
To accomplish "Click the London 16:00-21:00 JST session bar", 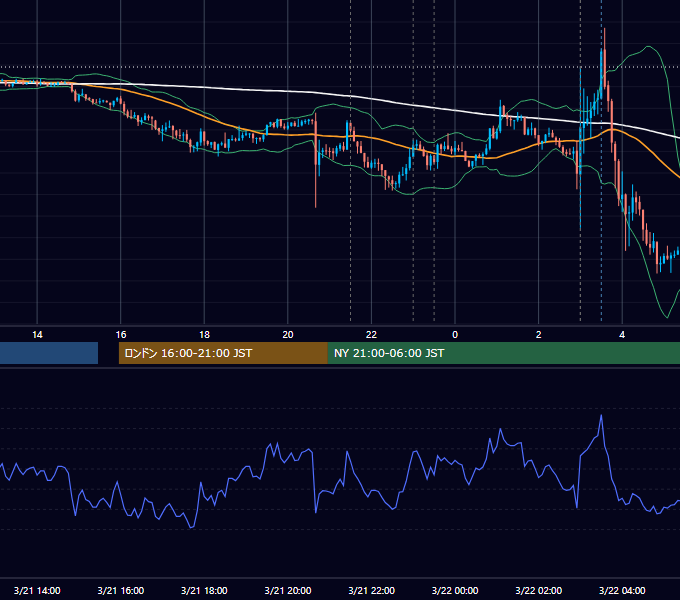I will click(x=223, y=353).
